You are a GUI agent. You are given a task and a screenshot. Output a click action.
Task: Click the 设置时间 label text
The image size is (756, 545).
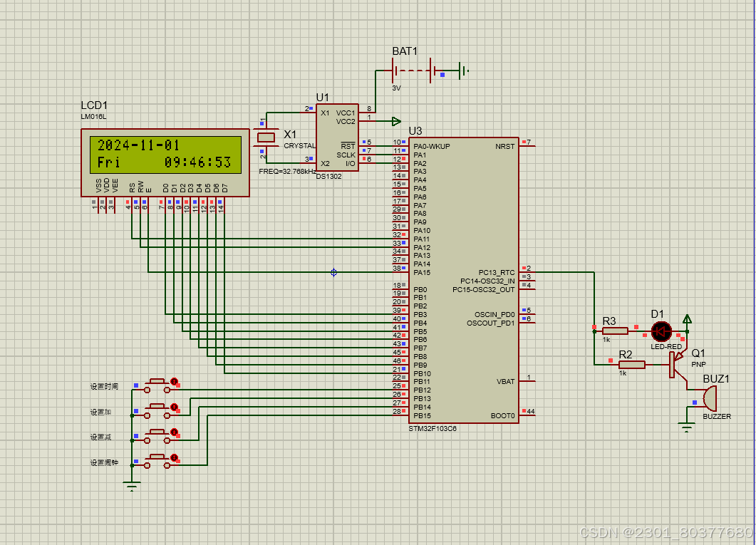(x=104, y=386)
